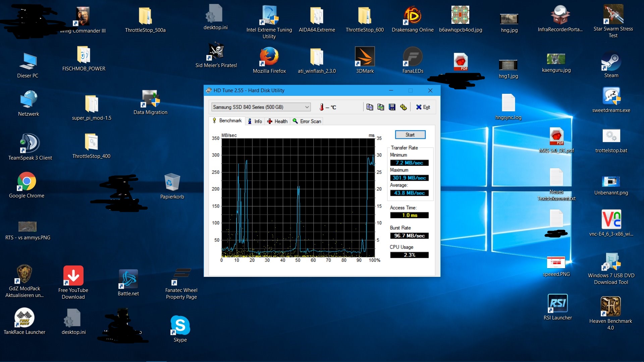This screenshot has width=644, height=362.
Task: Expand the Samsung SSD 840 drive dropdown
Action: (307, 107)
